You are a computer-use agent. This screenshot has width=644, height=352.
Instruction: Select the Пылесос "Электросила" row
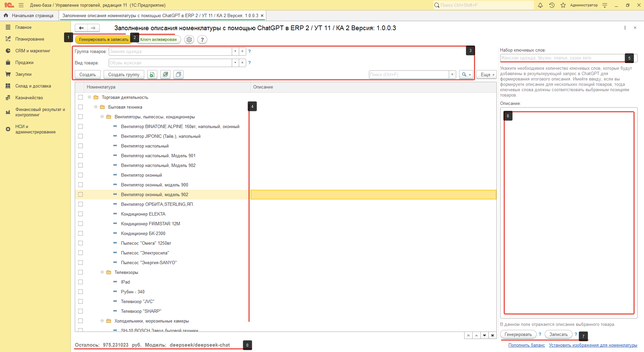pos(145,253)
